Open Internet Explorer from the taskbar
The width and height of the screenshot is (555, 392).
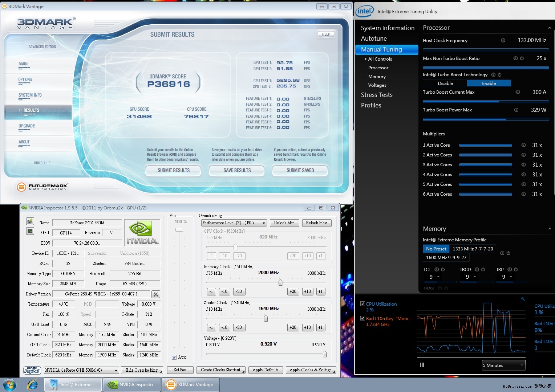click(x=33, y=384)
